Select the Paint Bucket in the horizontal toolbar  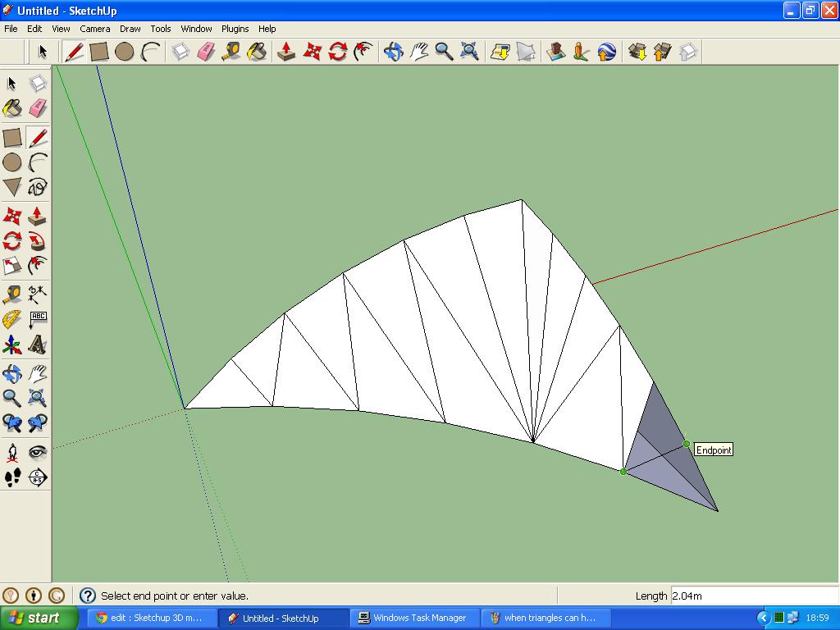257,52
